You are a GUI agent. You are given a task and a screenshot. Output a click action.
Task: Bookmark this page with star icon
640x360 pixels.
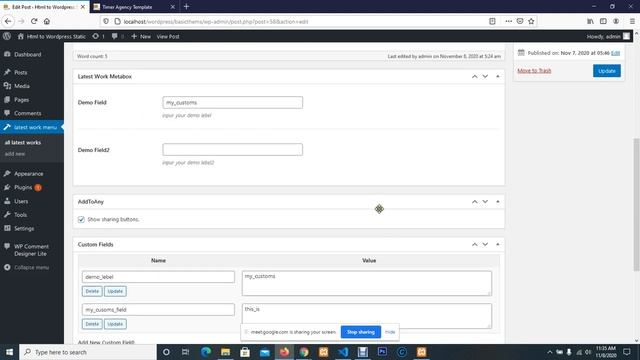point(531,21)
